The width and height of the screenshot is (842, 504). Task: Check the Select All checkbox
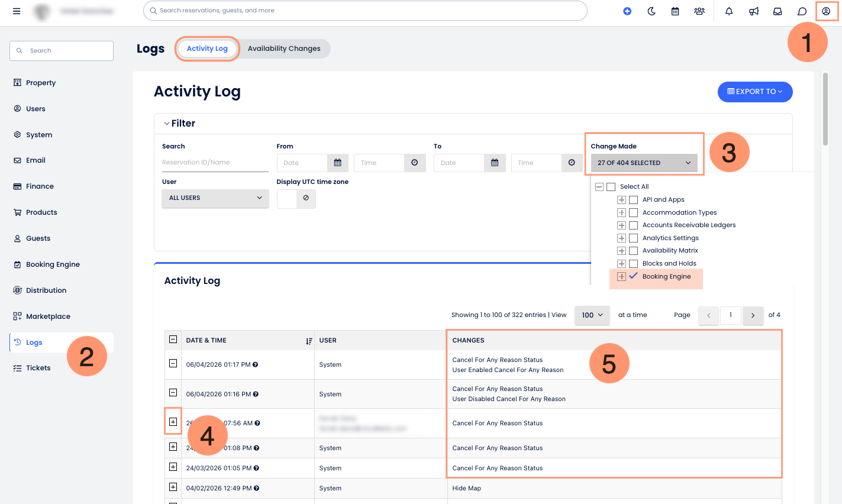(611, 186)
